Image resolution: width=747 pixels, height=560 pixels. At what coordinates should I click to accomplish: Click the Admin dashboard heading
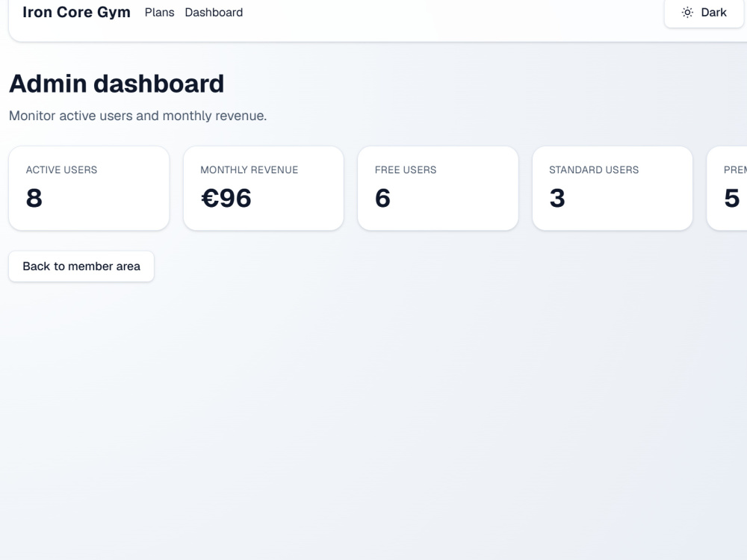[x=117, y=84]
